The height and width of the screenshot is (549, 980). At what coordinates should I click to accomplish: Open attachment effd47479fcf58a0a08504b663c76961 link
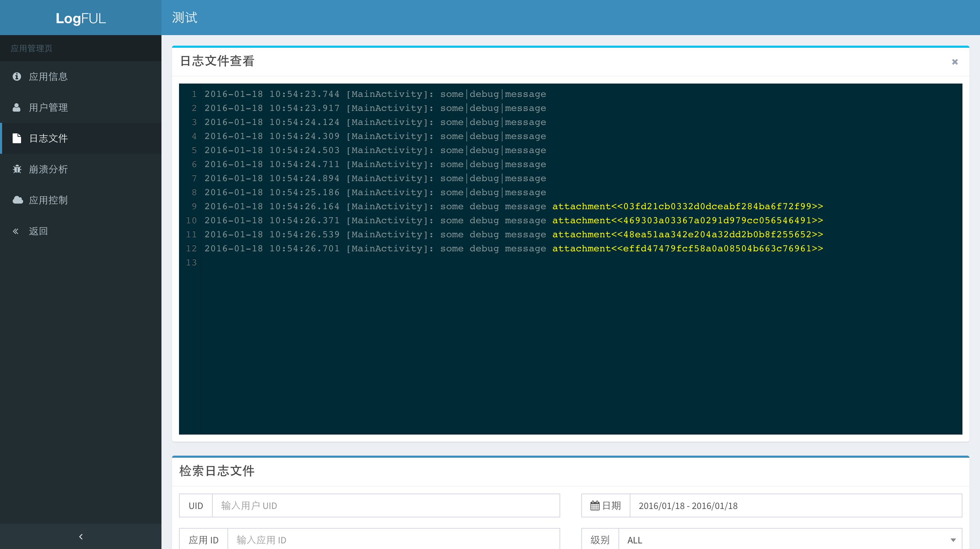[x=688, y=249]
